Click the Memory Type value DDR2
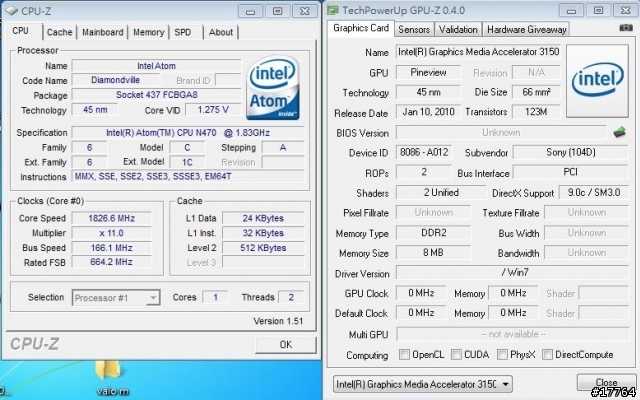 433,233
